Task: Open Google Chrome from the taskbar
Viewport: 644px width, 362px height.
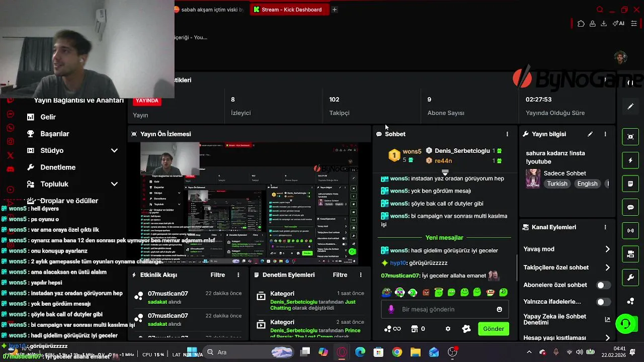Action: click(x=397, y=352)
